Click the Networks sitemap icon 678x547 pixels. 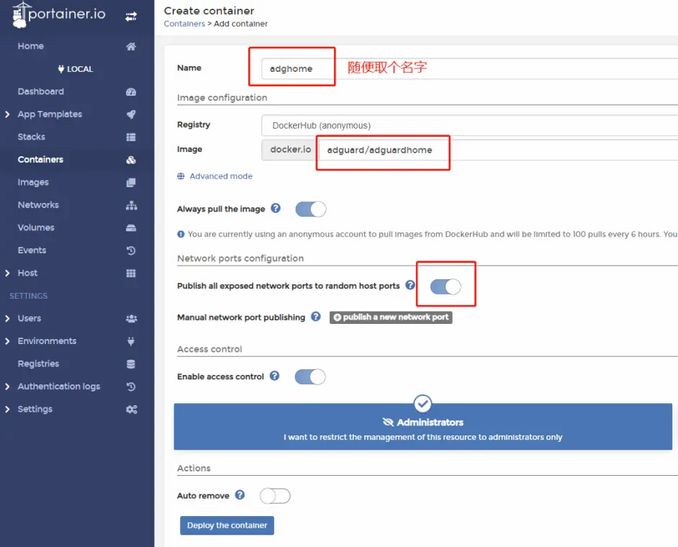click(131, 205)
